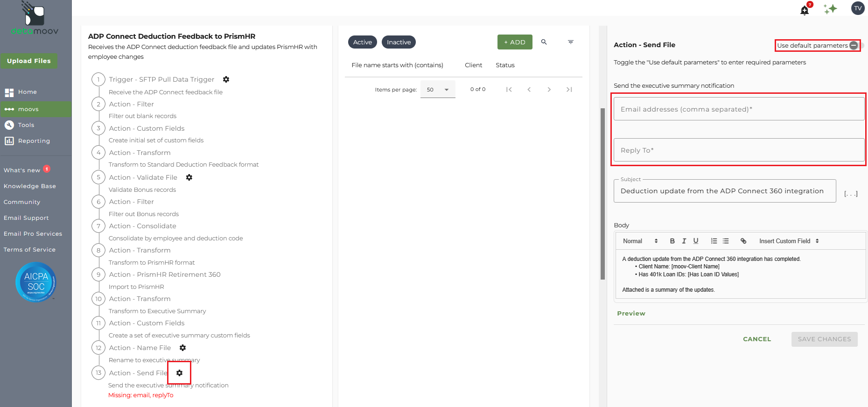Screen dimensions: 868x407
Task: Click SAVE CHANGES button
Action: tap(825, 339)
